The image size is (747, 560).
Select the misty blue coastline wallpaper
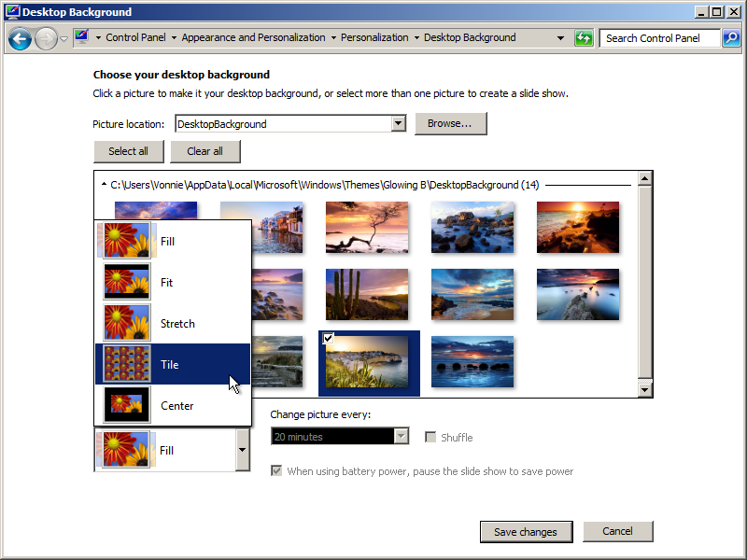tap(578, 294)
